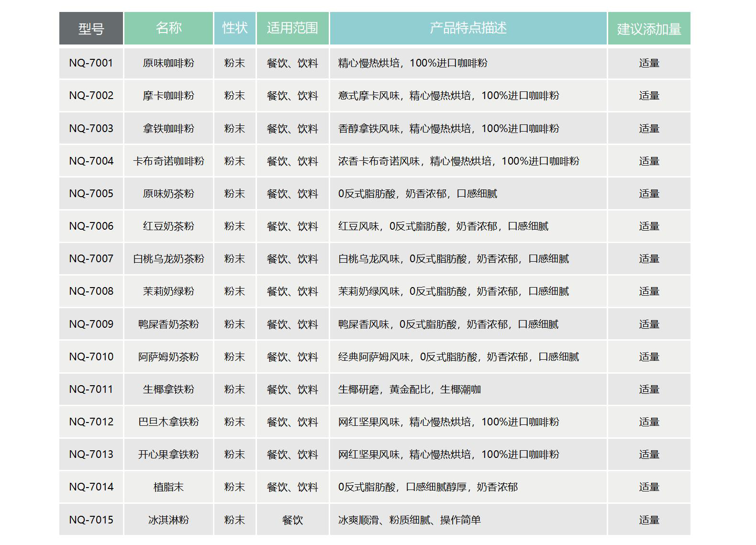Click product name 生椰拿铁粉
756x545 pixels.
pyautogui.click(x=168, y=389)
